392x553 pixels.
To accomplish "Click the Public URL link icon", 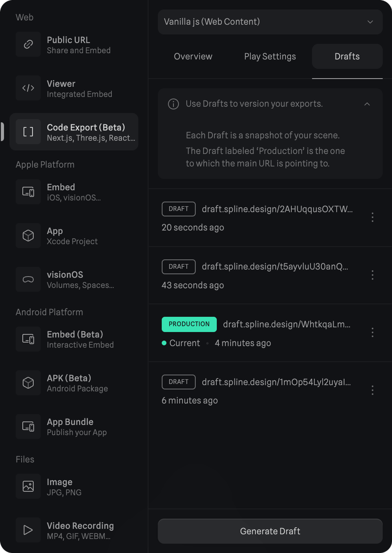I will pos(28,44).
